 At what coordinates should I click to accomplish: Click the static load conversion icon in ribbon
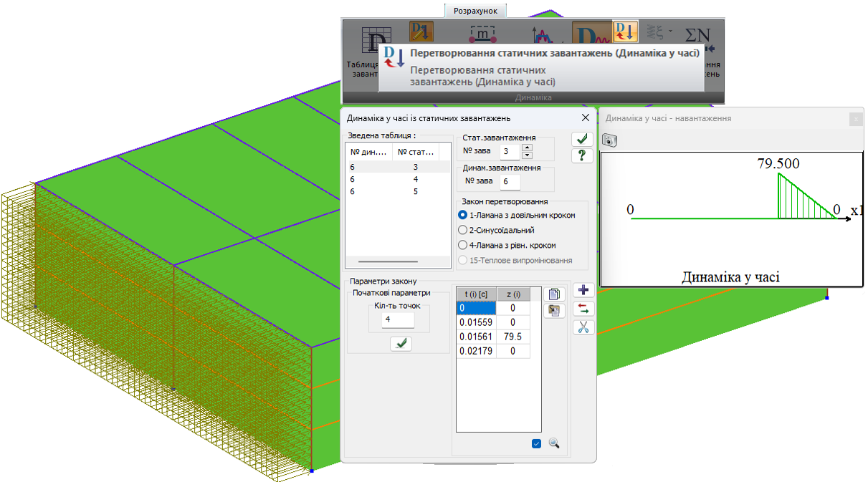point(626,32)
